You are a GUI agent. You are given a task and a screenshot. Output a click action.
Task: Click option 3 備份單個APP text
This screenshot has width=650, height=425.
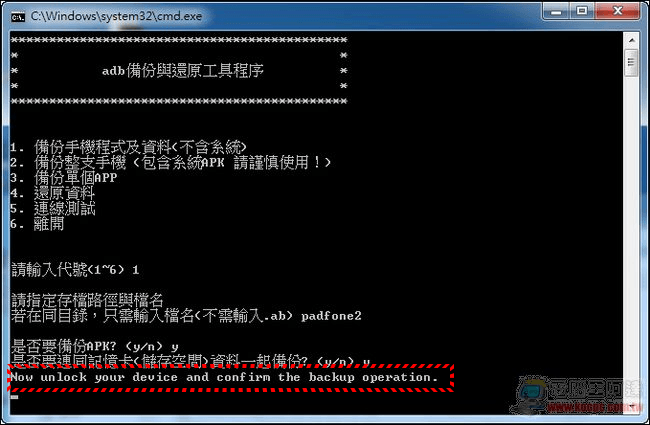(64, 178)
